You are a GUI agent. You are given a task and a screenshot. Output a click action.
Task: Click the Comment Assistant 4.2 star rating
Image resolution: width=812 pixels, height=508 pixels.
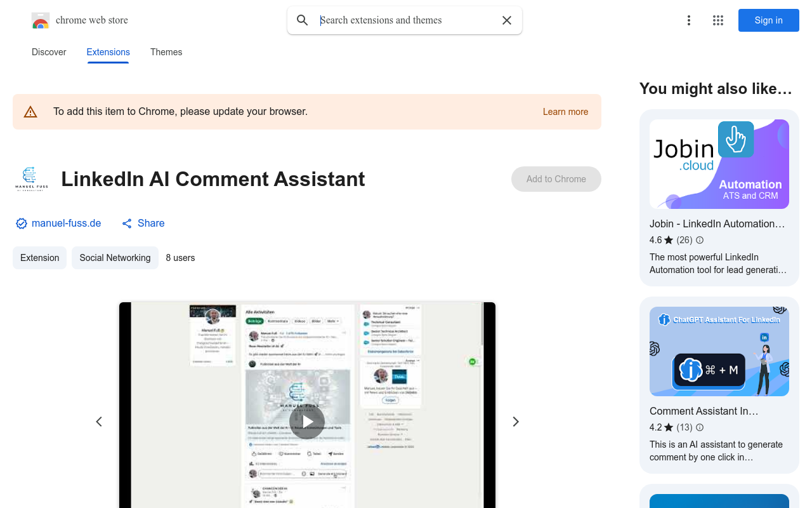tap(662, 427)
